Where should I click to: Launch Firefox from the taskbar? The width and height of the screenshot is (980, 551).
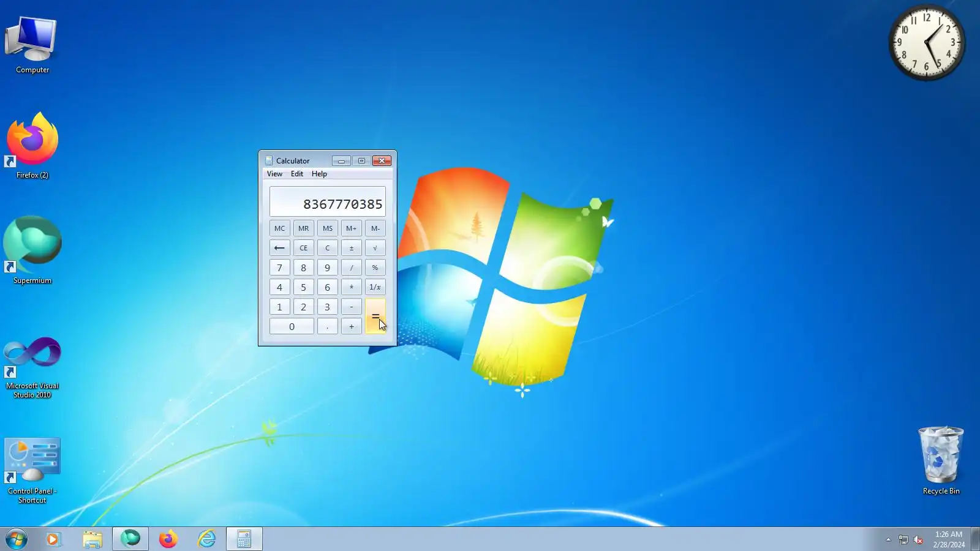(168, 539)
